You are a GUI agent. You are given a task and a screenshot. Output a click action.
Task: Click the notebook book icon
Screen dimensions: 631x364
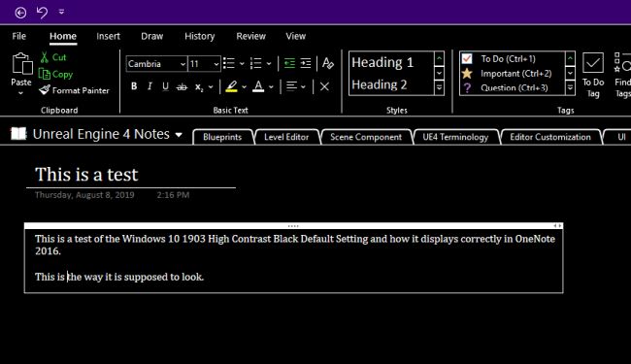coord(18,133)
